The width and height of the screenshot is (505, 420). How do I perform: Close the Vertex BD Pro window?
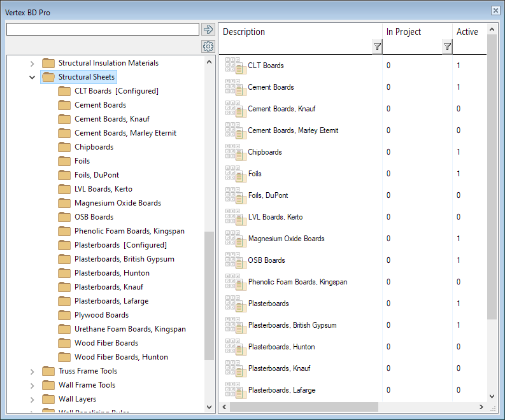coord(495,10)
